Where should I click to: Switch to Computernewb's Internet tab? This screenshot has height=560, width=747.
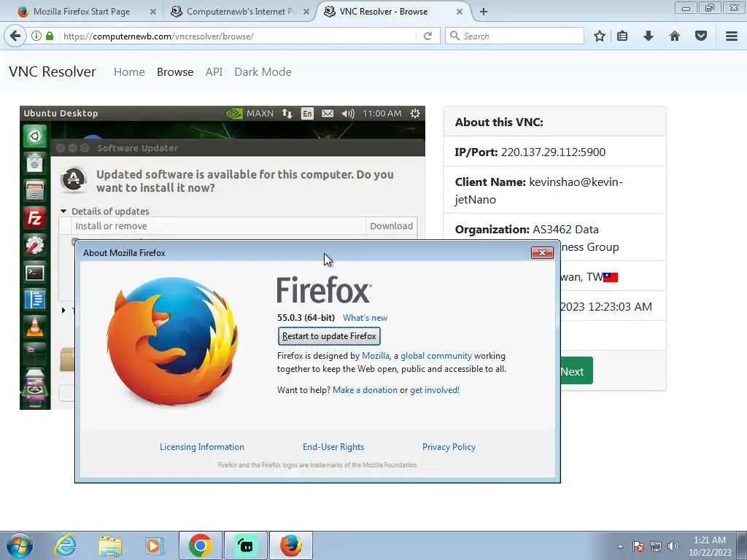(241, 12)
